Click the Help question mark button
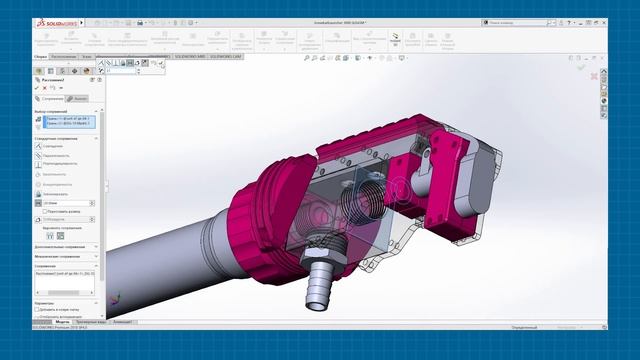Screen dimensions: 640x360 569,23
